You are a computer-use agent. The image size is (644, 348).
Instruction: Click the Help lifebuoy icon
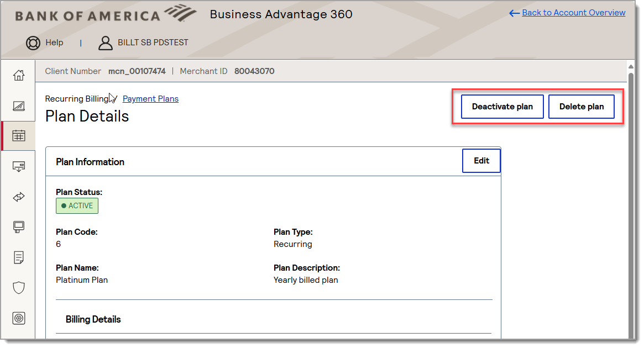tap(33, 43)
